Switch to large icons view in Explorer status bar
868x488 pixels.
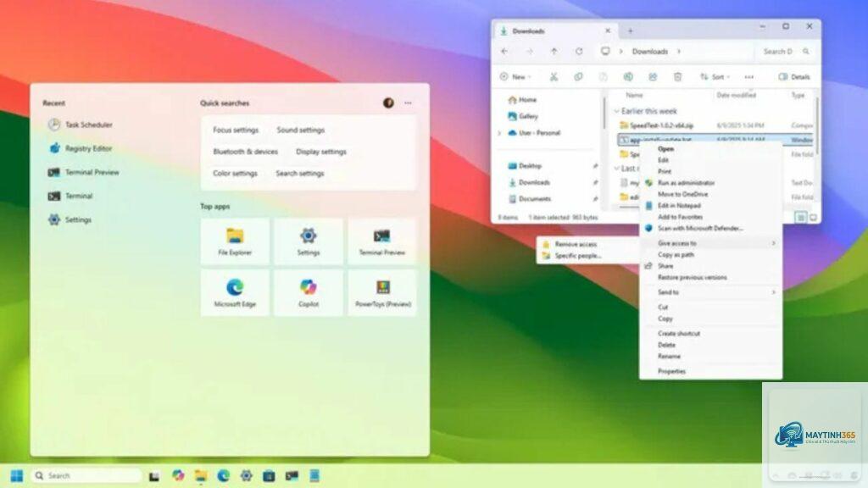(x=813, y=218)
